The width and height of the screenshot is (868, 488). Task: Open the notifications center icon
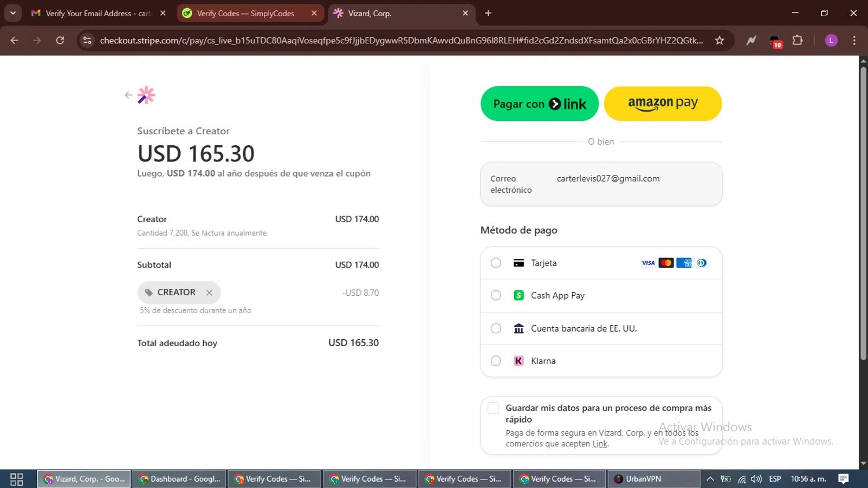tap(844, 479)
